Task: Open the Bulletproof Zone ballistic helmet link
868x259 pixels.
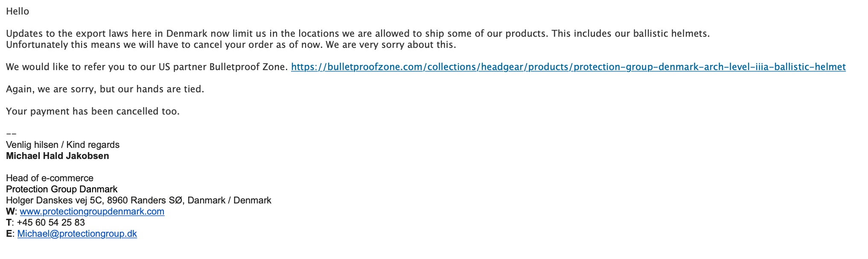Action: pyautogui.click(x=568, y=67)
